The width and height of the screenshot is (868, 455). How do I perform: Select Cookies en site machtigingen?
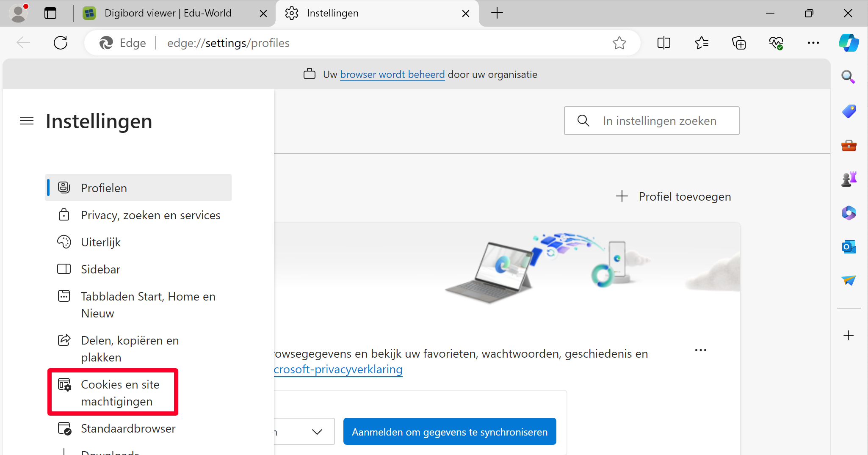[x=120, y=392]
